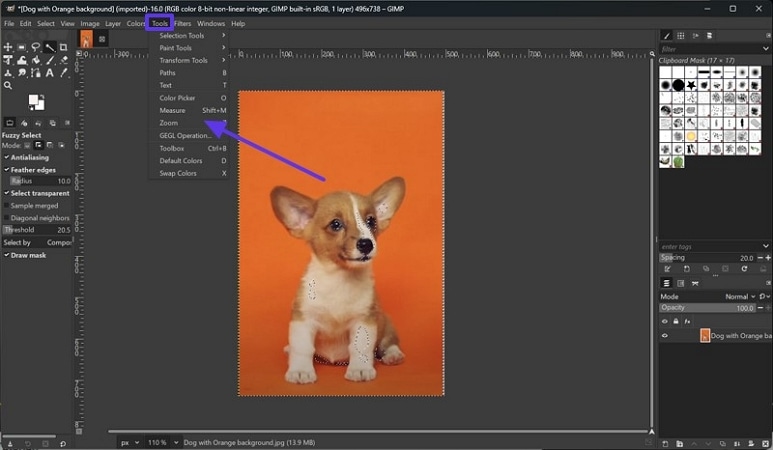
Task: Open the px unit dropdown in status bar
Action: [x=129, y=443]
